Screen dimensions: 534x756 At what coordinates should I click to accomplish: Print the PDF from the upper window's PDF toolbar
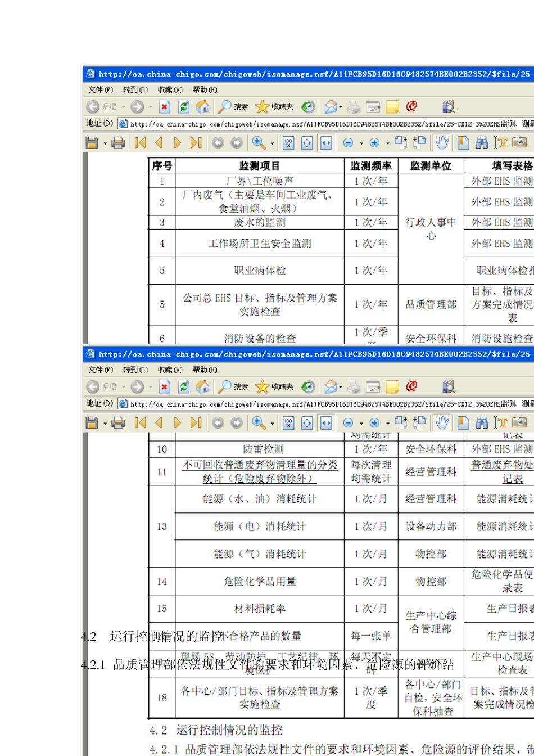click(x=117, y=143)
